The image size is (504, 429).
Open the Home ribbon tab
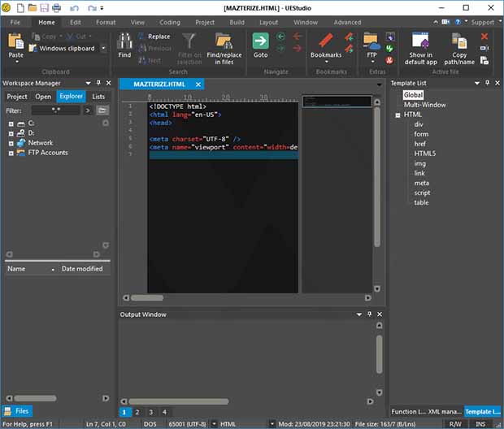point(46,22)
